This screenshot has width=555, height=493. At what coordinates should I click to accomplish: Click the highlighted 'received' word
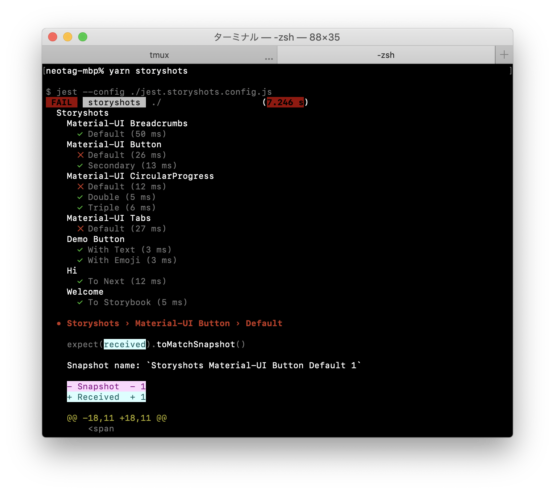coord(125,344)
